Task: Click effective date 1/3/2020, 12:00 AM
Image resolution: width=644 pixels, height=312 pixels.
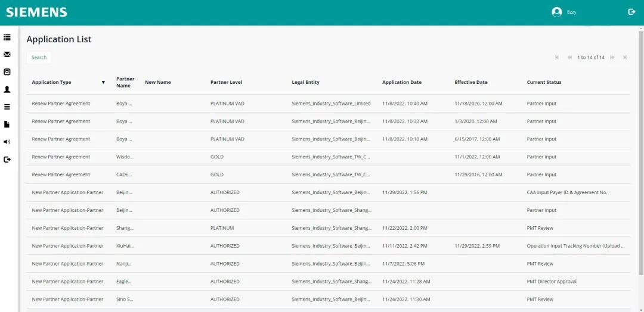Action: click(476, 121)
